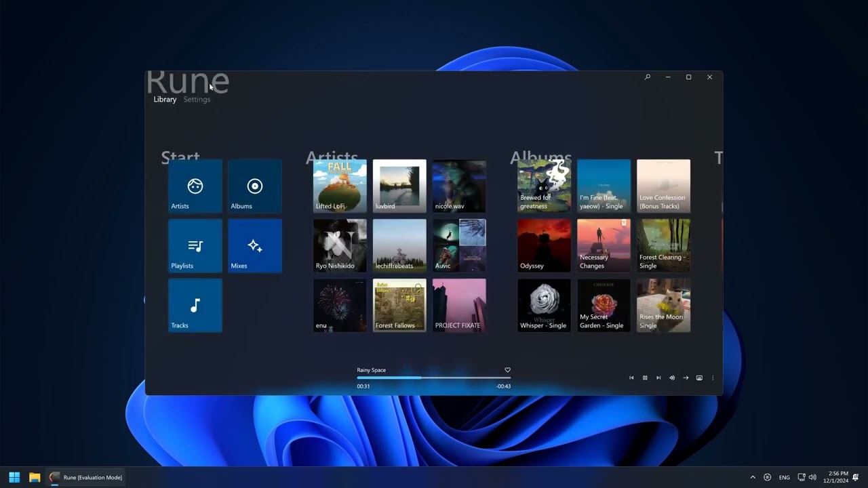Open the Rises the Moon - Single album

click(x=663, y=306)
